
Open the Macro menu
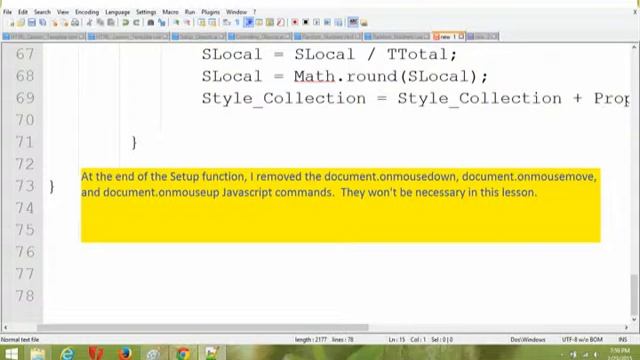coord(170,12)
